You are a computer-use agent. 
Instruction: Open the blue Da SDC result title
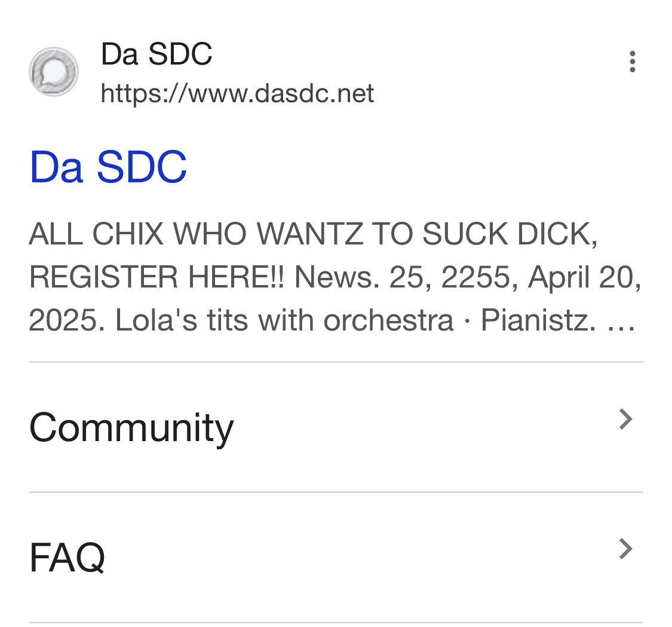pos(108,166)
